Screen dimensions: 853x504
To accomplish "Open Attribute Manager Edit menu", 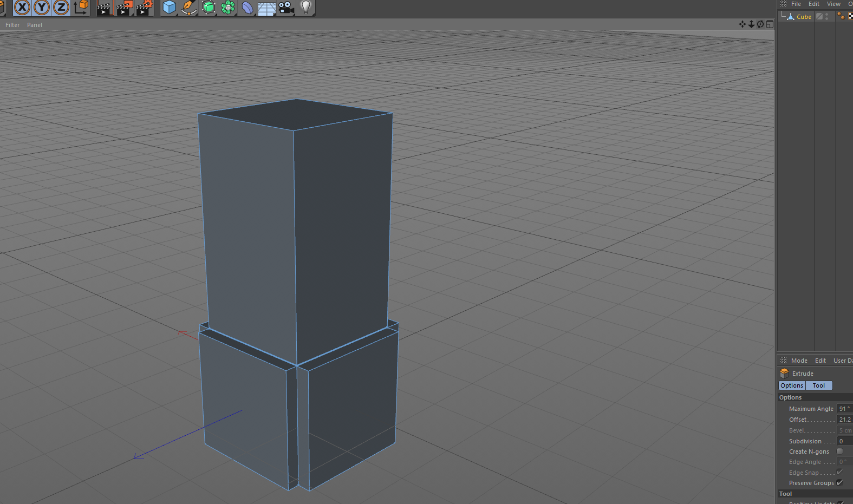I will [821, 361].
